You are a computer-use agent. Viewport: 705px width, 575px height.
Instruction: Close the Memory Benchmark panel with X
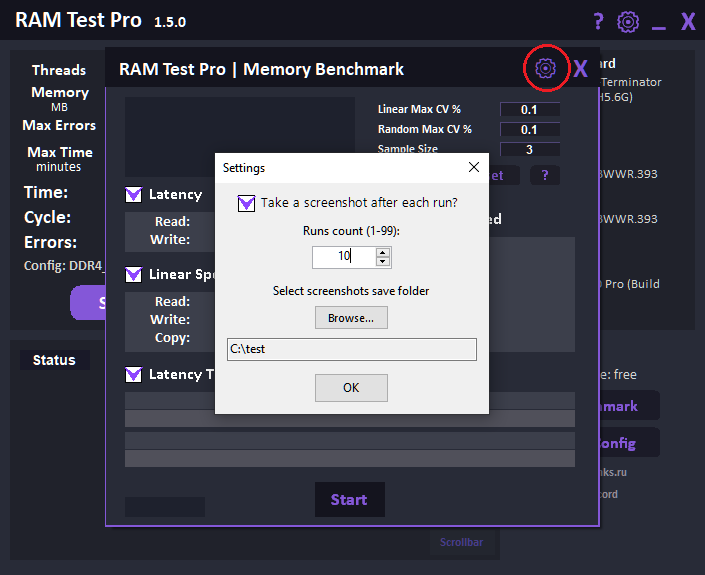580,69
